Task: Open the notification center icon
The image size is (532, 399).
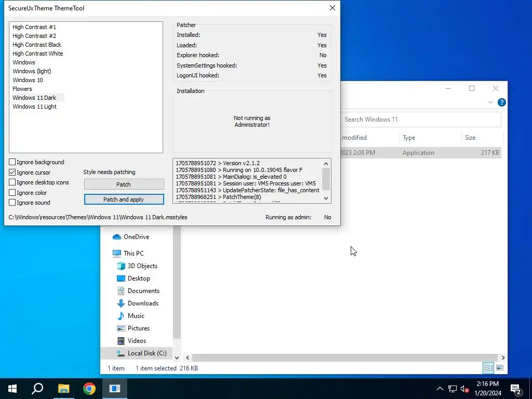Action: click(x=516, y=389)
